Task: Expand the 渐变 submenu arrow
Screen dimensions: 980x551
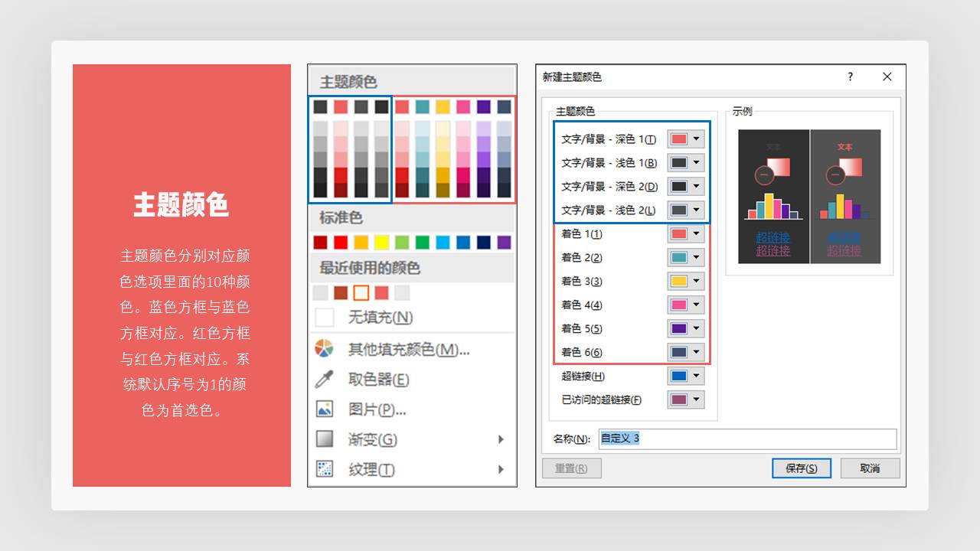Action: (501, 439)
